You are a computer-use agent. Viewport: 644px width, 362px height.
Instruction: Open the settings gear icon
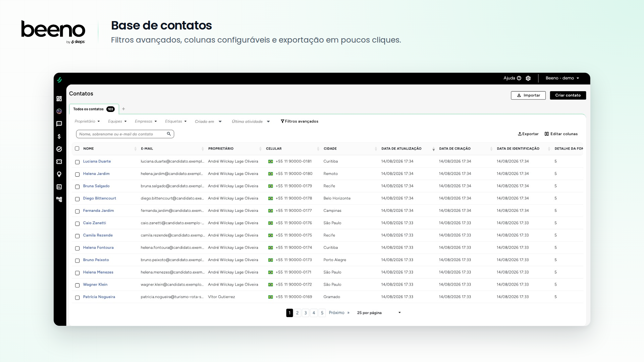[528, 78]
